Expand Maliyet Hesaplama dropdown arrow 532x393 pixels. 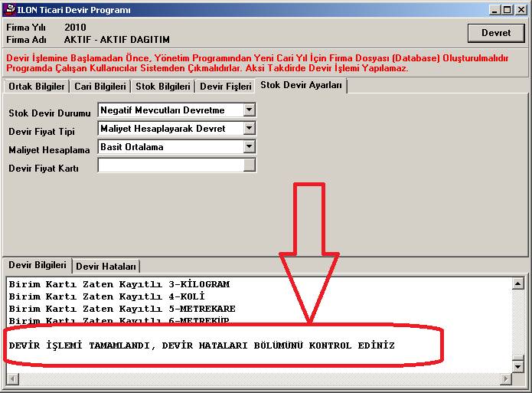250,147
